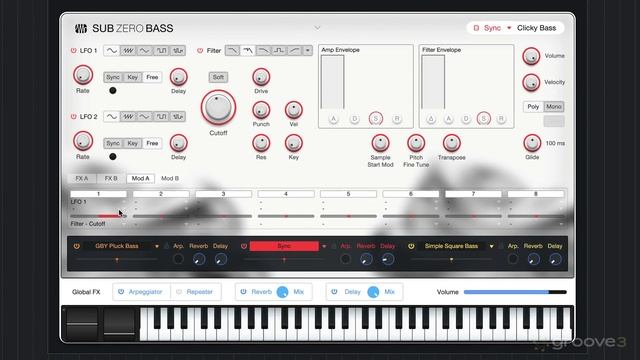This screenshot has height=360, width=640.
Task: Open the mod slot 1 source LFO 1 selector
Action: (x=98, y=202)
